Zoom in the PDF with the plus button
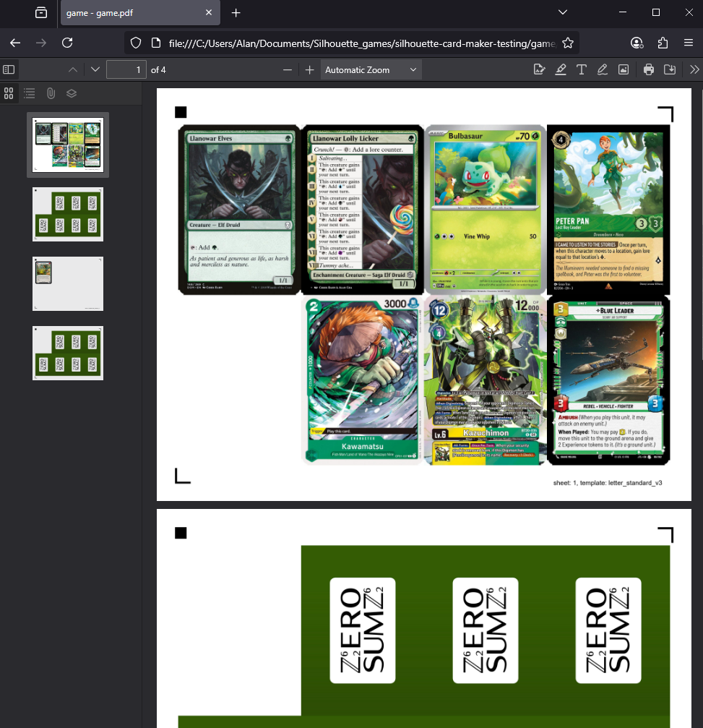 tap(309, 69)
